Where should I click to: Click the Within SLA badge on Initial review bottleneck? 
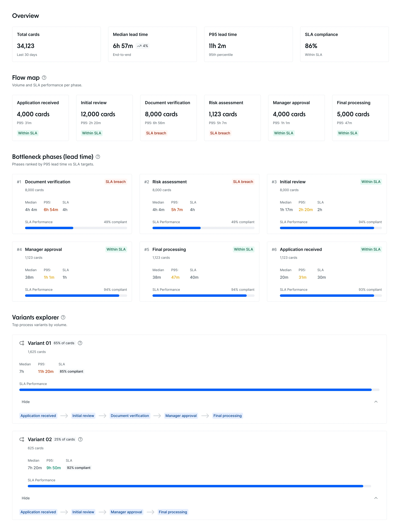pyautogui.click(x=371, y=182)
